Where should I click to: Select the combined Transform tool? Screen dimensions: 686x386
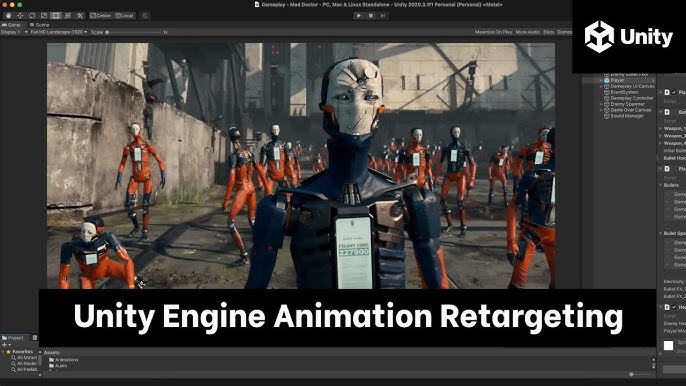tap(67, 15)
